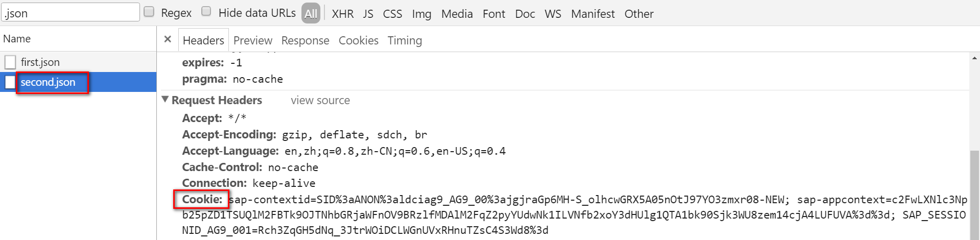Switch to the Preview tab
Viewport: 980px width, 240px height.
253,40
